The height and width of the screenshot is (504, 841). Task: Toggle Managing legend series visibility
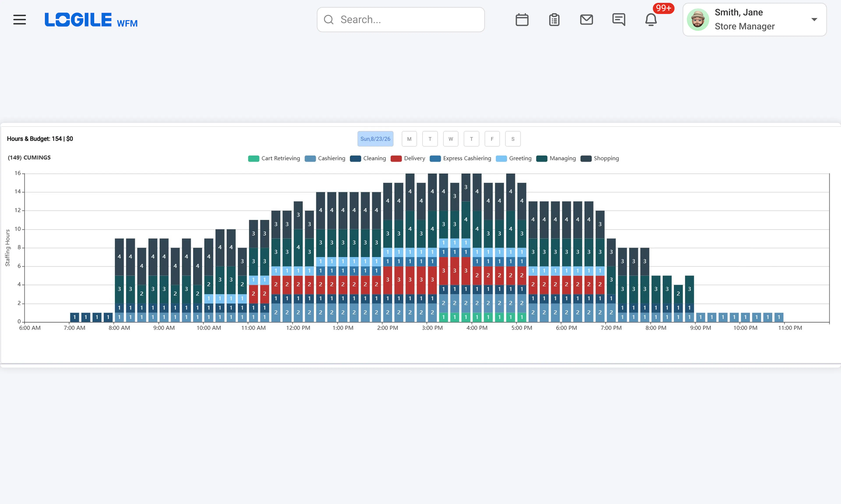point(556,159)
